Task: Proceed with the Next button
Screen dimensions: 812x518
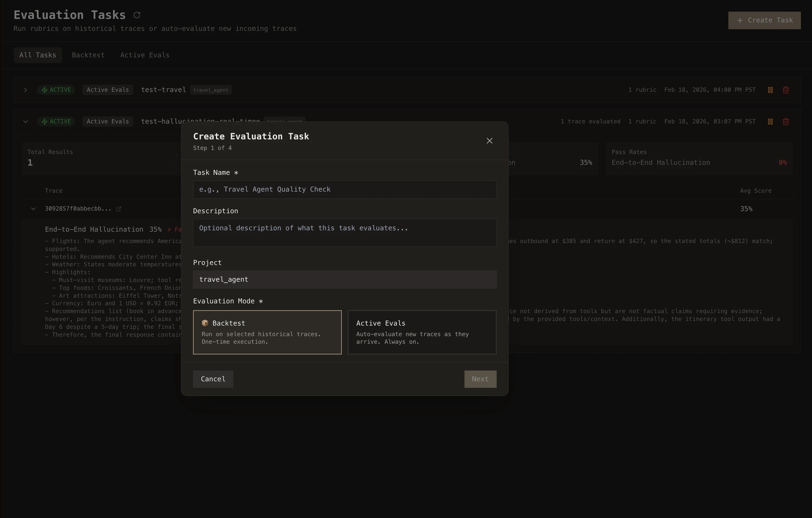Action: click(480, 379)
